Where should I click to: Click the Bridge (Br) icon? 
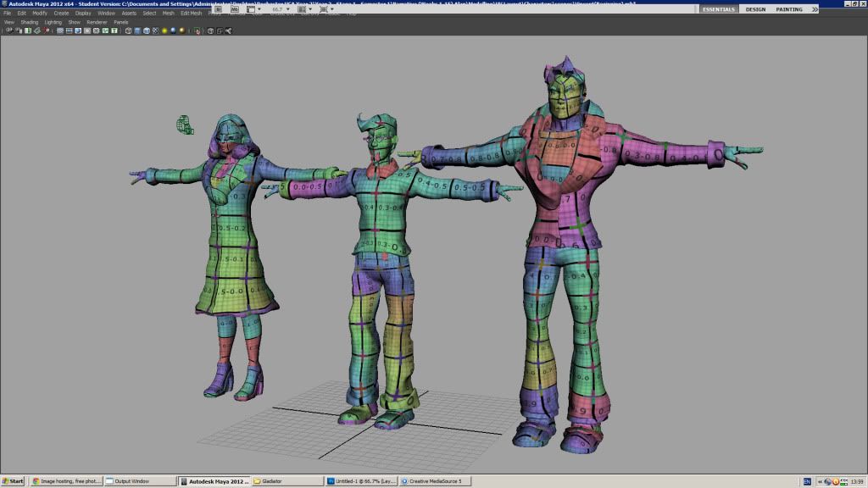pyautogui.click(x=219, y=9)
